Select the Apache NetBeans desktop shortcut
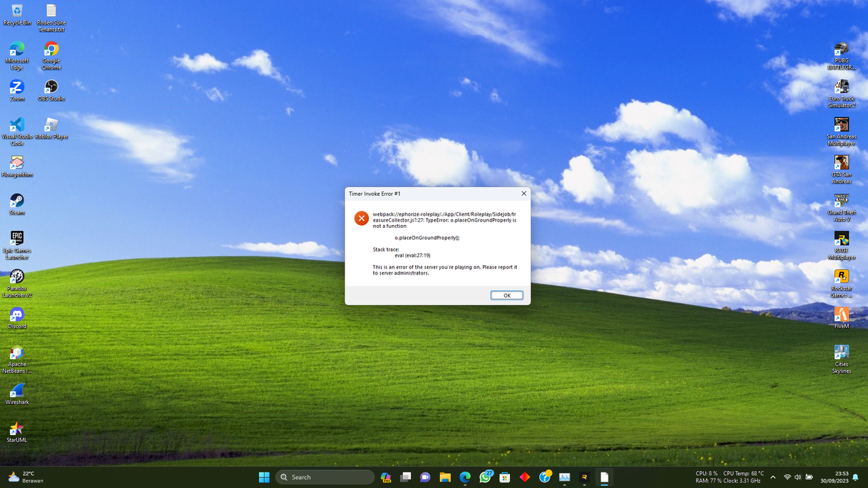Image resolution: width=868 pixels, height=488 pixels. [x=17, y=359]
